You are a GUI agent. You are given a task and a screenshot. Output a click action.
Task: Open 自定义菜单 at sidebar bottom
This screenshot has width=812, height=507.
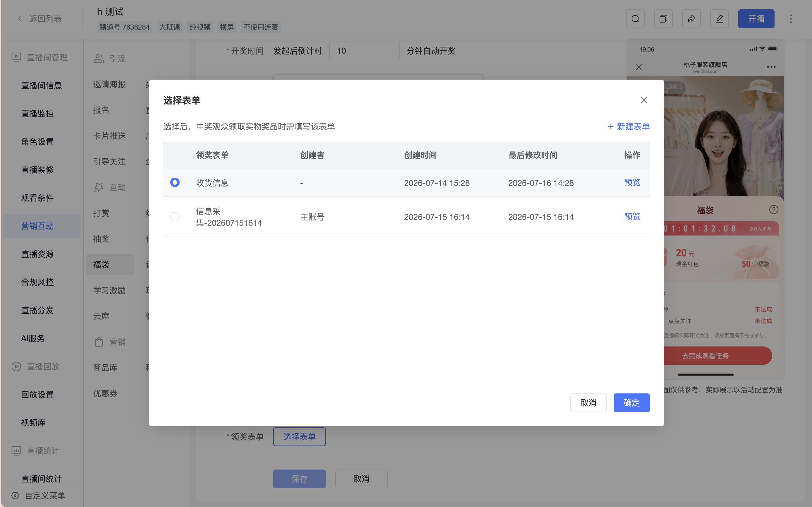point(45,496)
